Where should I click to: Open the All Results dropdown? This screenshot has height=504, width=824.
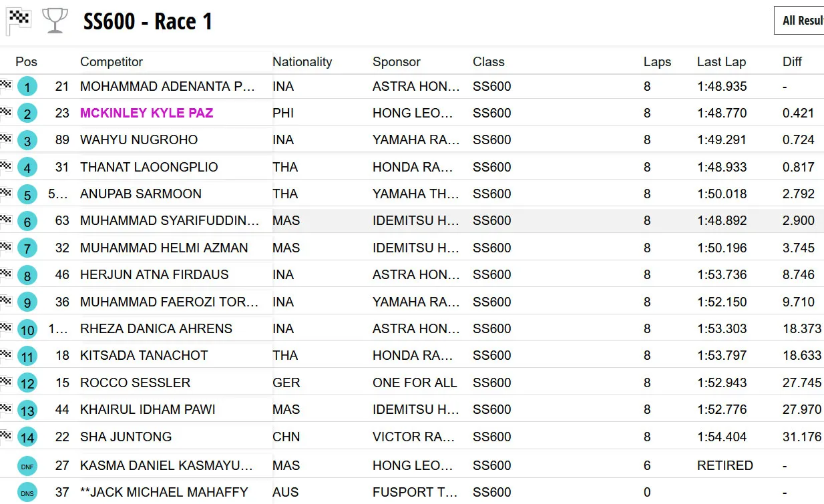(x=801, y=21)
